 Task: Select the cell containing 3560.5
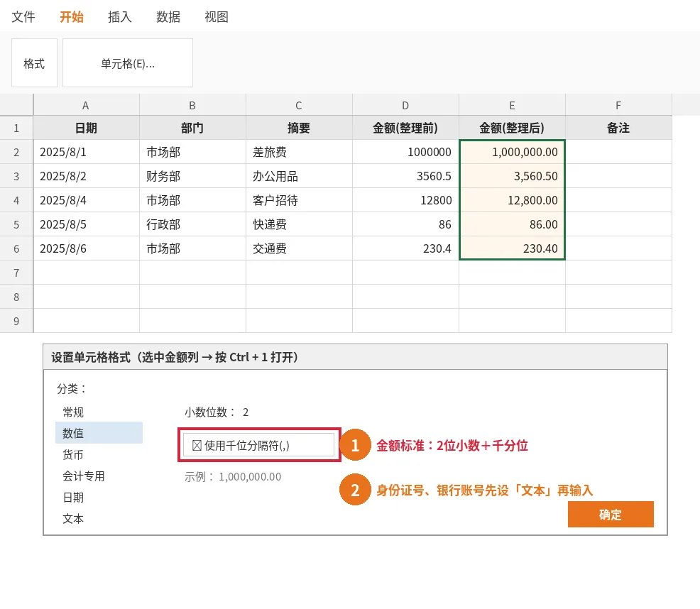tap(405, 176)
